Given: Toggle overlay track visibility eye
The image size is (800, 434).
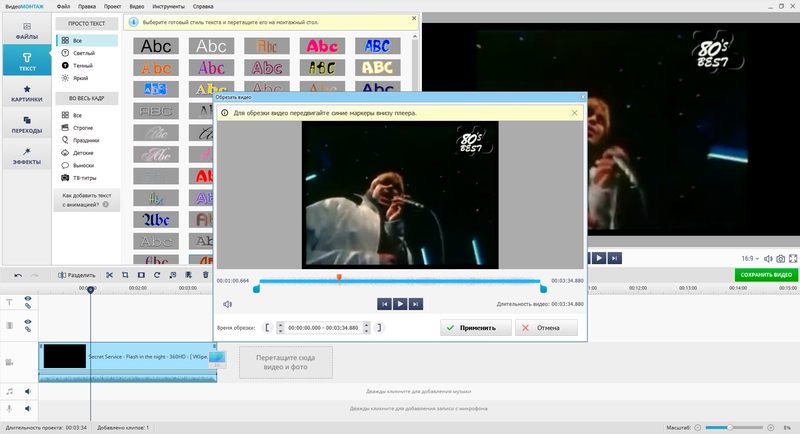Looking at the screenshot, I should pyautogui.click(x=28, y=322).
